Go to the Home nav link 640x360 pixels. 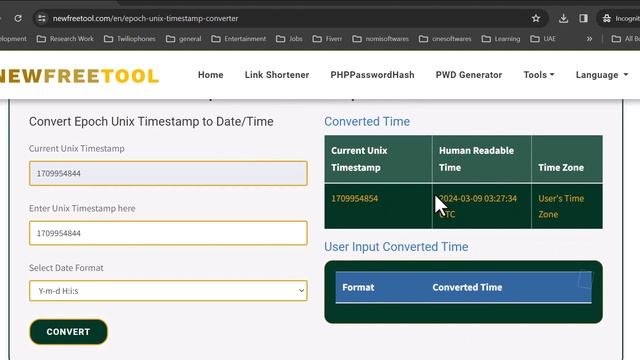click(211, 75)
